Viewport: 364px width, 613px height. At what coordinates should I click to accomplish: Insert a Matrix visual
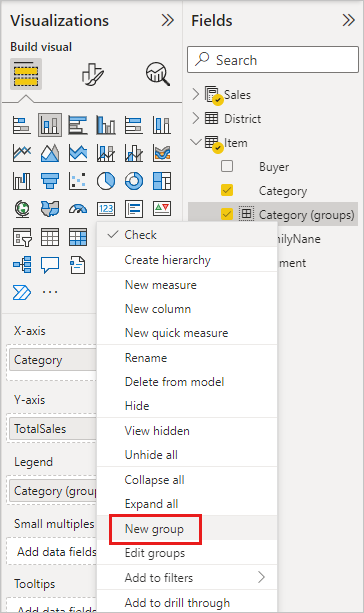tap(78, 237)
